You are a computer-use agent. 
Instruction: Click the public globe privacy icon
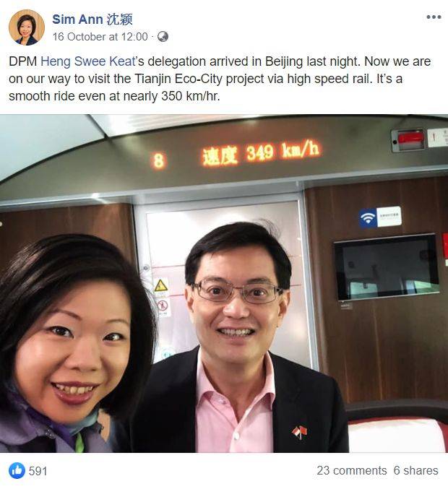163,37
